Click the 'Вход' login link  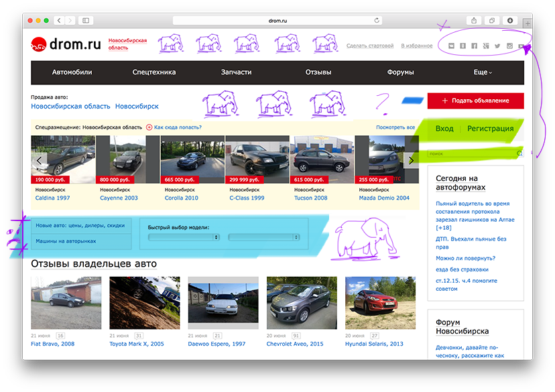[x=444, y=129]
